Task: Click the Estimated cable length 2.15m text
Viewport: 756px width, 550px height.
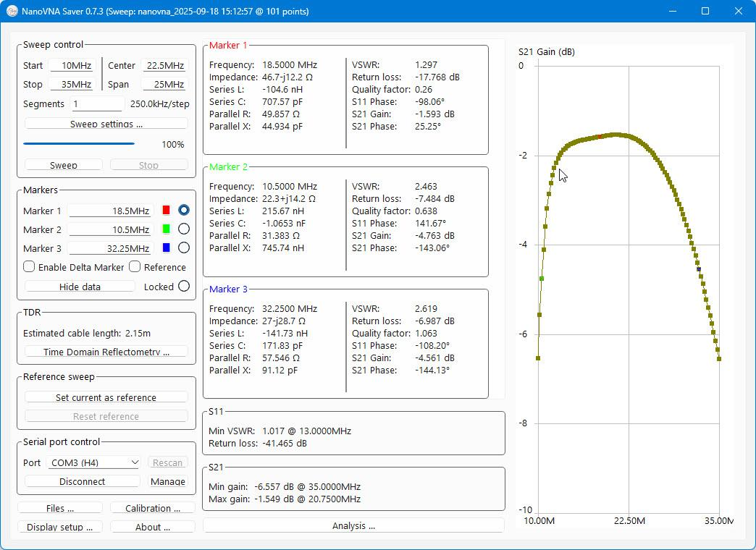Action: (x=87, y=333)
